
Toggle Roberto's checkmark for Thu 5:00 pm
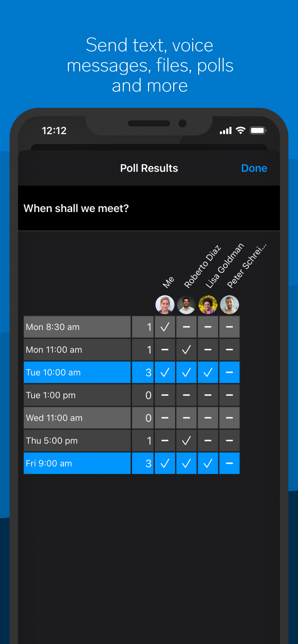[186, 441]
